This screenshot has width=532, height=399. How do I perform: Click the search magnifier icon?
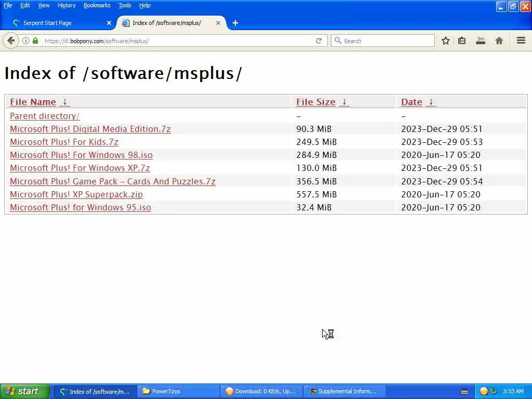click(338, 41)
